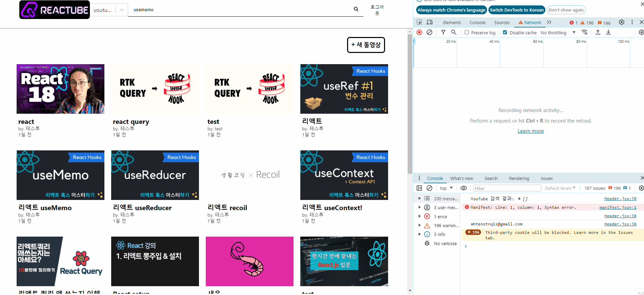This screenshot has height=295, width=644.
Task: Open network panel settings gear
Action: pos(641,32)
